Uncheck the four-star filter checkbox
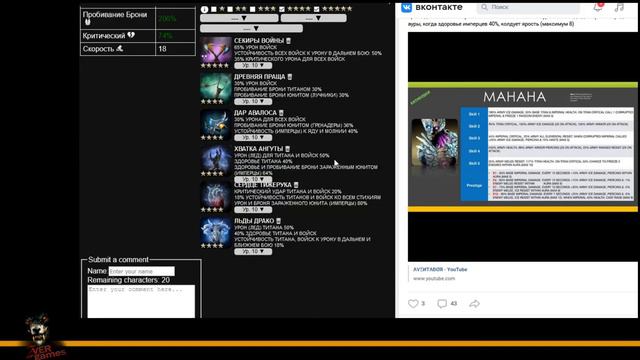 pyautogui.click(x=282, y=9)
